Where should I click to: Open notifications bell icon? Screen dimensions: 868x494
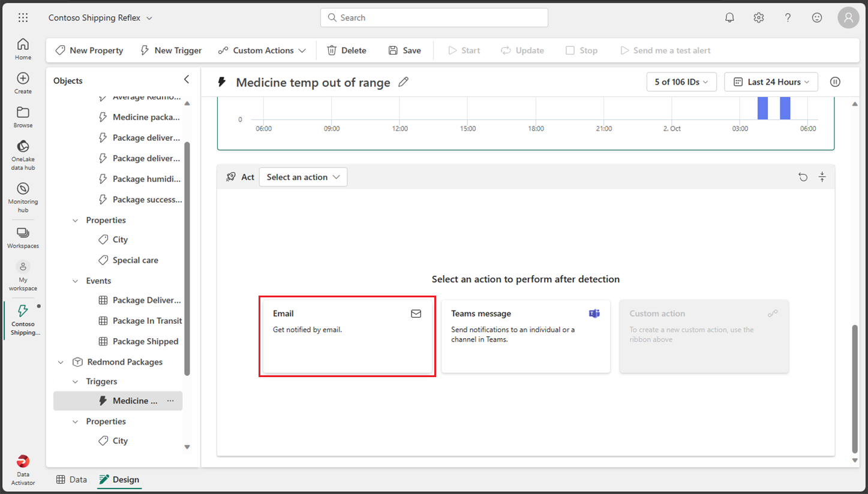(729, 17)
